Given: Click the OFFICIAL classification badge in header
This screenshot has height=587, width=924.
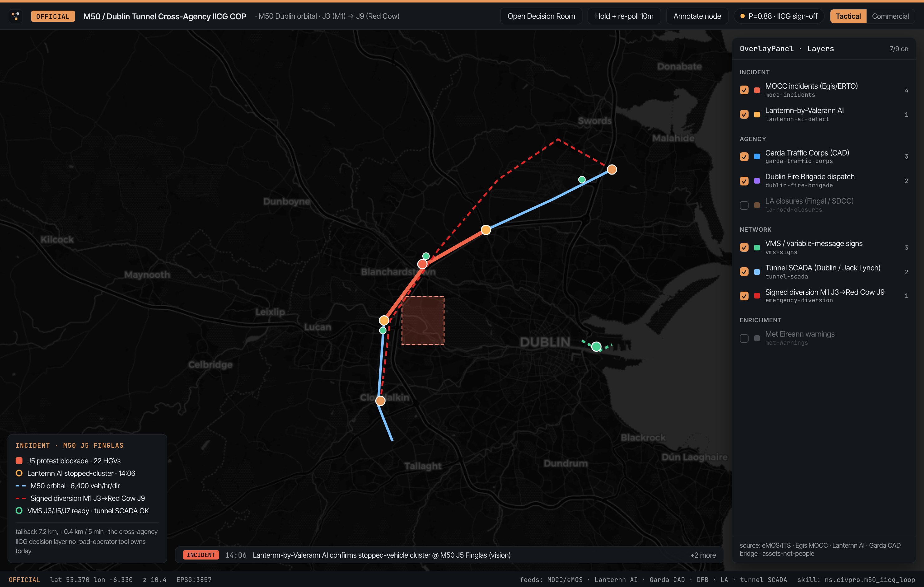Looking at the screenshot, I should [x=52, y=16].
